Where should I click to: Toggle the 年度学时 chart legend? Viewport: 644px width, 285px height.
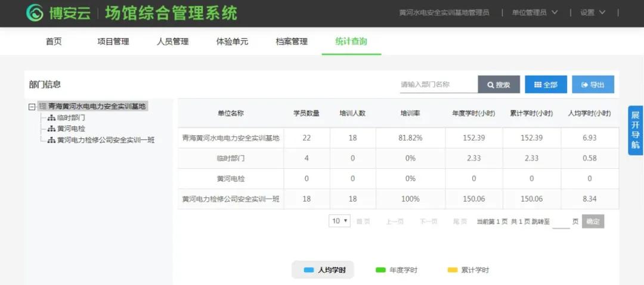pyautogui.click(x=397, y=270)
